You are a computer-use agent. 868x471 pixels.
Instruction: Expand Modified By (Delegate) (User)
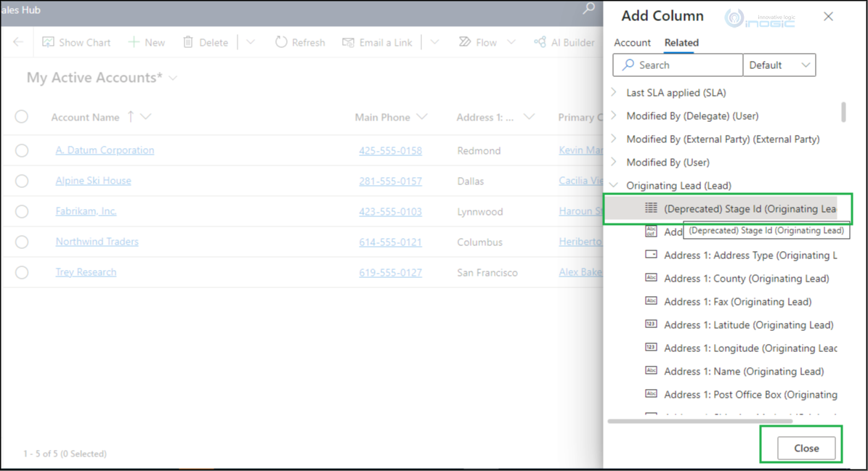[614, 115]
